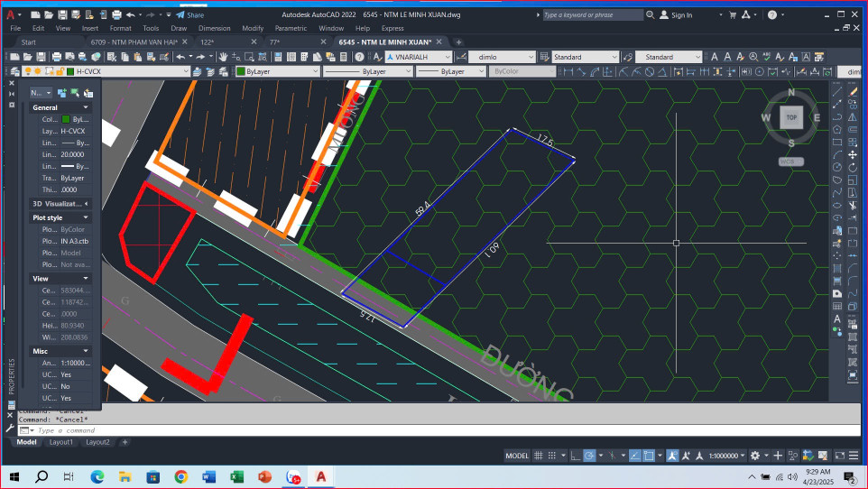This screenshot has height=489, width=868.
Task: Click the Share button
Action: pos(190,15)
